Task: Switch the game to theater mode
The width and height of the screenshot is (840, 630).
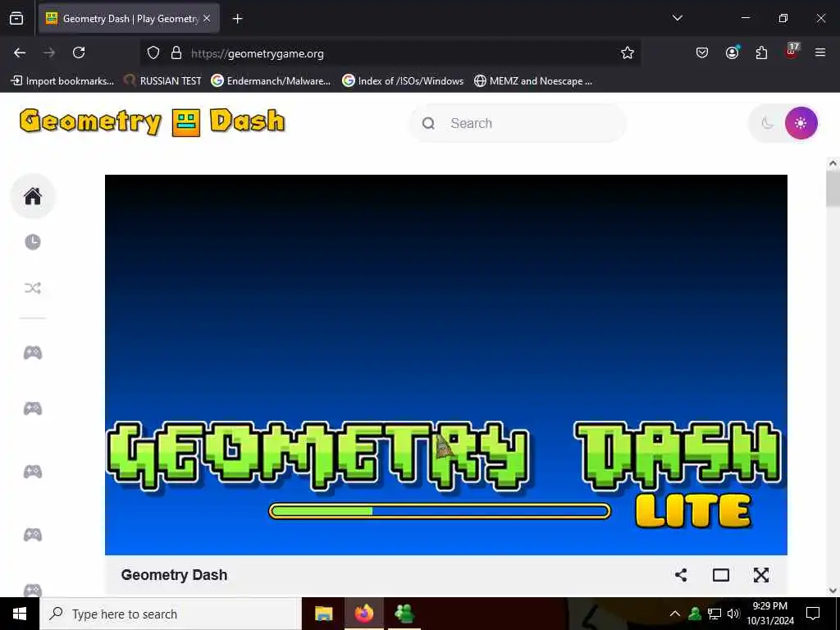Action: (721, 575)
